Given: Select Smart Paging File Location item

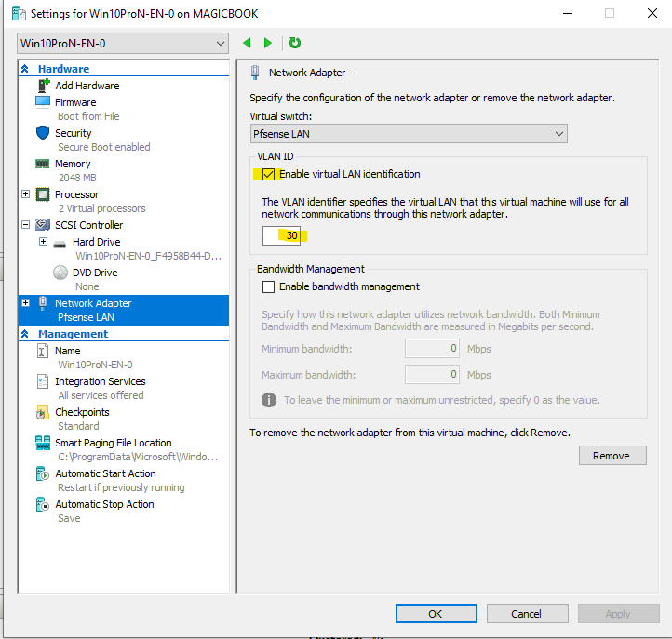Looking at the screenshot, I should tap(114, 443).
